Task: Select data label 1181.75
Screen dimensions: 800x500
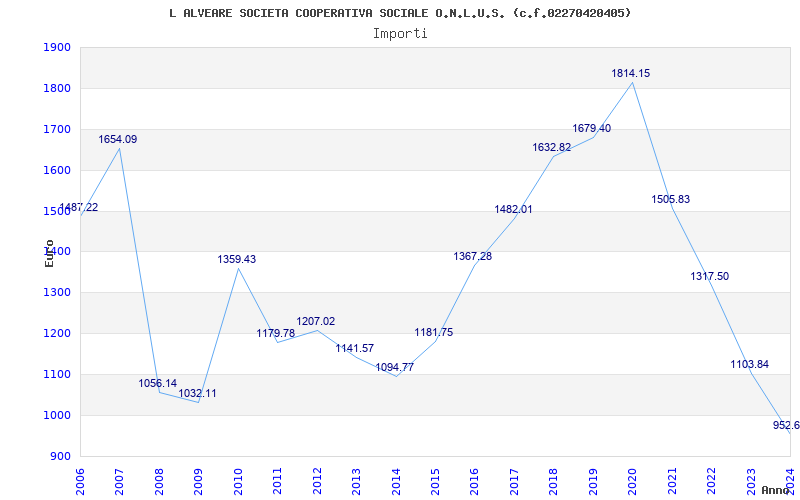Action: pyautogui.click(x=434, y=332)
